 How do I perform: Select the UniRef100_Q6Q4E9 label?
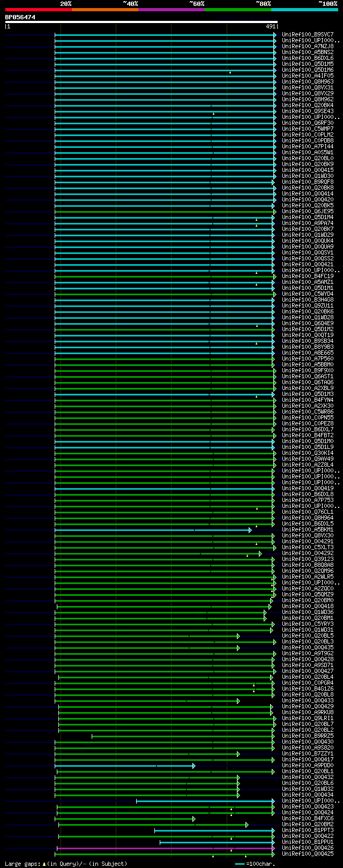pyautogui.click(x=308, y=324)
